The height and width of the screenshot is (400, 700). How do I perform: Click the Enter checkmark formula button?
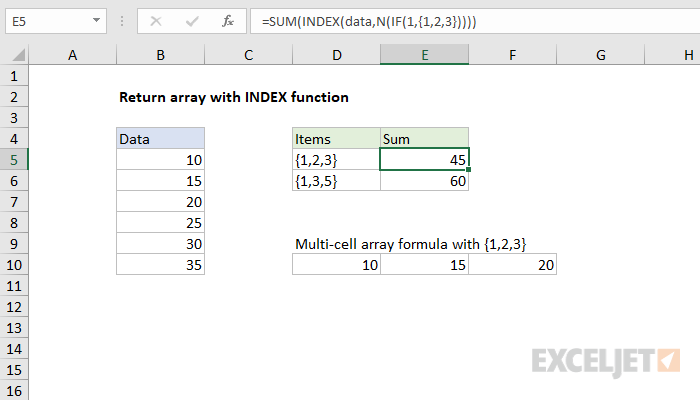pyautogui.click(x=192, y=21)
